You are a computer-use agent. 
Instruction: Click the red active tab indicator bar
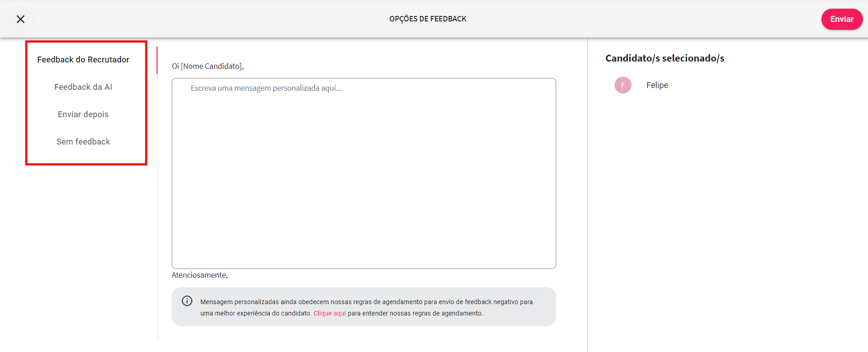point(157,60)
